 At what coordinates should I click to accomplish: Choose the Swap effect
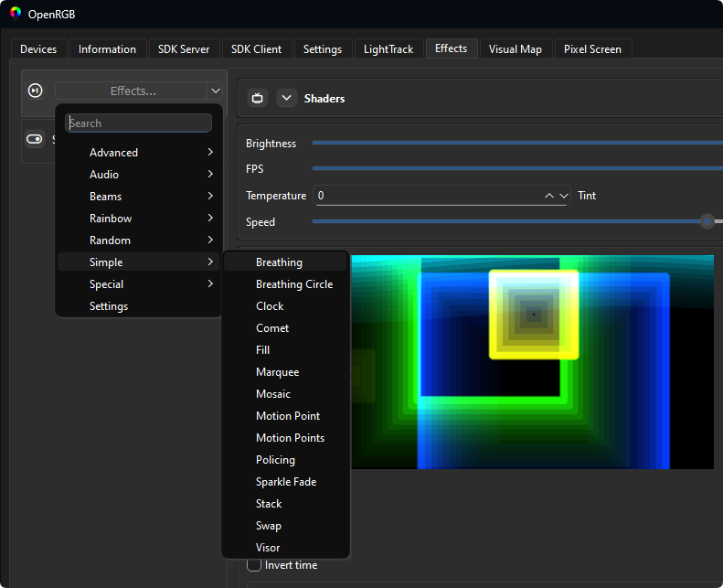[x=285, y=526]
